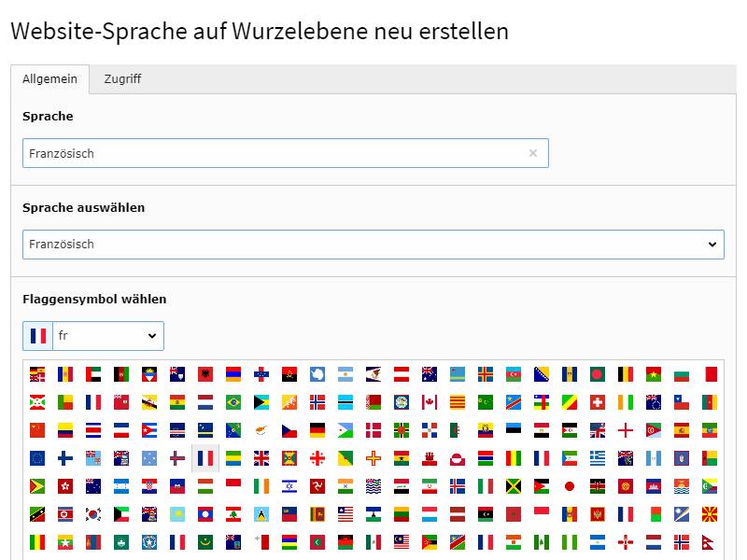
Task: Choose the Georgia five-cross flag
Action: [x=317, y=458]
